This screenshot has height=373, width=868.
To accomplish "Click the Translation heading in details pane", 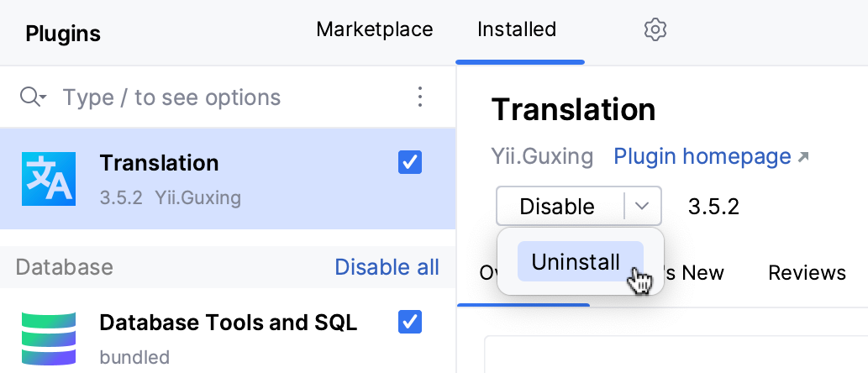I will (x=573, y=110).
